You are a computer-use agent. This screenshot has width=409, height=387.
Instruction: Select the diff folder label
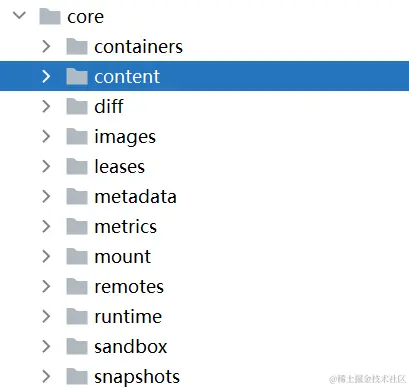pyautogui.click(x=109, y=106)
